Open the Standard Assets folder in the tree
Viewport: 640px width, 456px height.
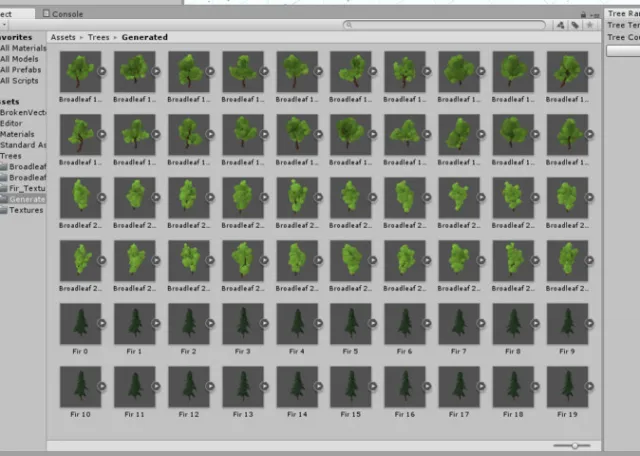pyautogui.click(x=23, y=145)
